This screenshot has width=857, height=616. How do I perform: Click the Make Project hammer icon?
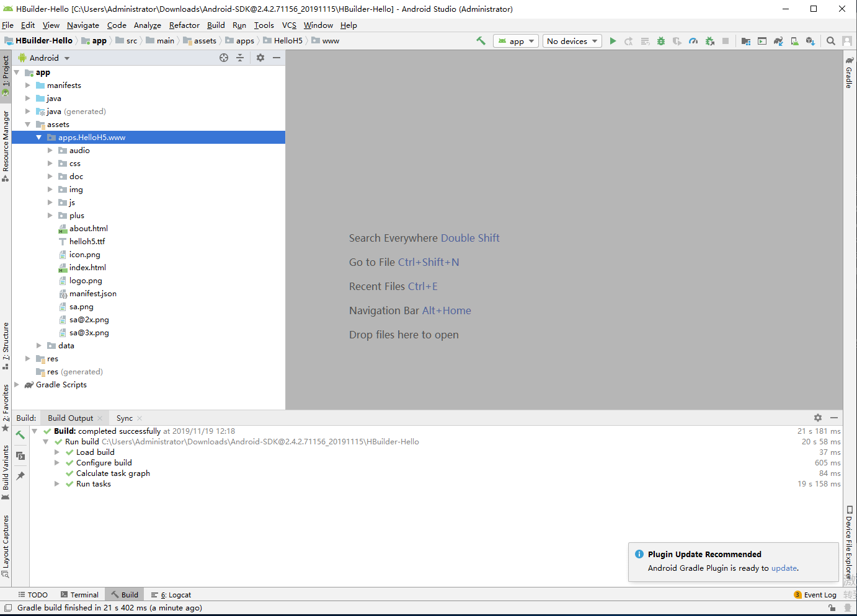(481, 41)
